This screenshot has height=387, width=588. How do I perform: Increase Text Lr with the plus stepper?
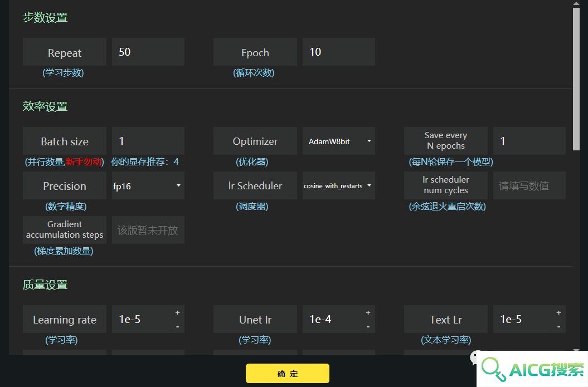pyautogui.click(x=558, y=312)
